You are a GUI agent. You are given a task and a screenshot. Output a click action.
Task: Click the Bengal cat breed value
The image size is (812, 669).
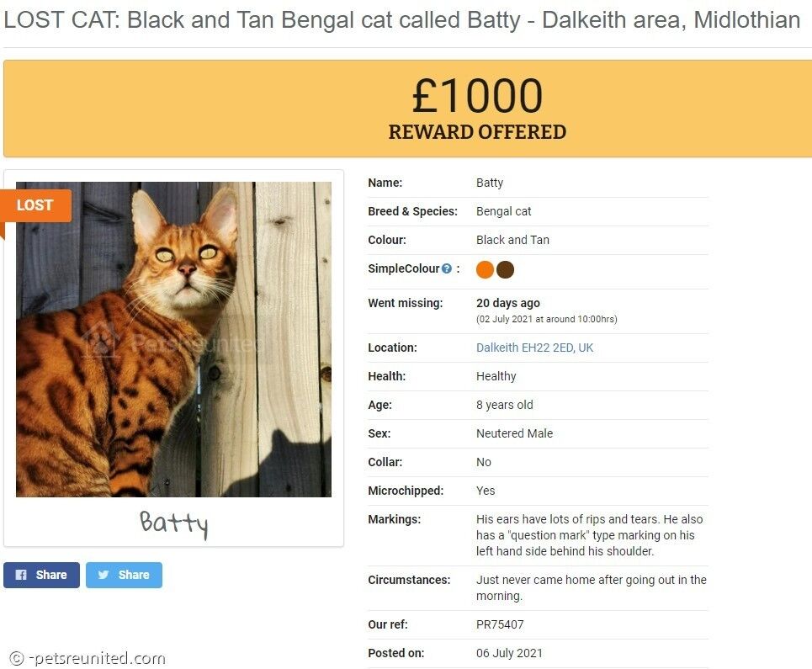503,211
